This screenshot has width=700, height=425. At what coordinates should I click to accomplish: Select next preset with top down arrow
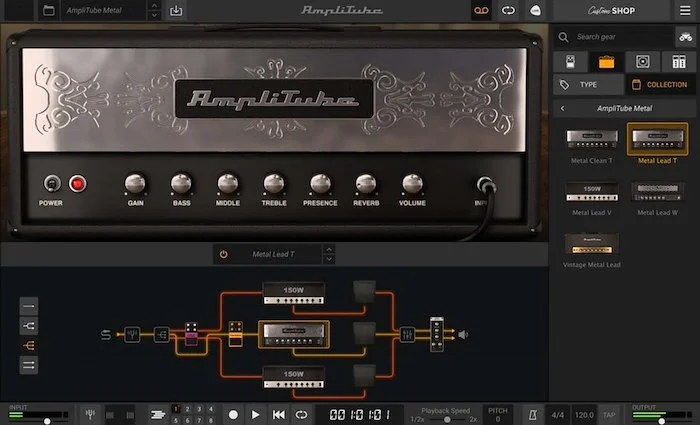(154, 15)
